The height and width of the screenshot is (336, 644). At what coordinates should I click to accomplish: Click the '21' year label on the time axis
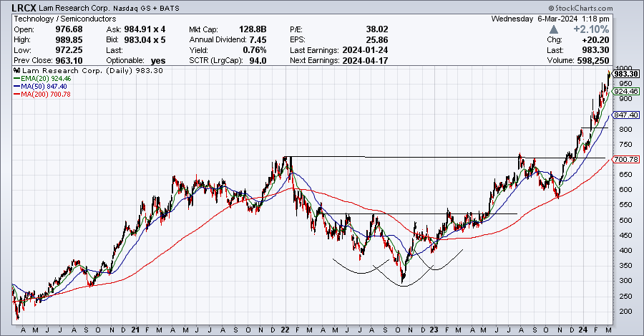(135, 330)
